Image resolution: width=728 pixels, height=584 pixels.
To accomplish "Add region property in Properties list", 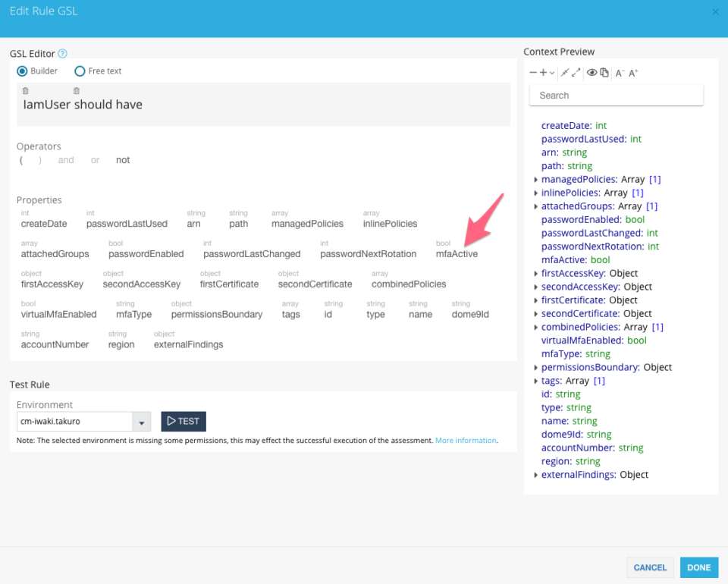I will click(x=121, y=344).
